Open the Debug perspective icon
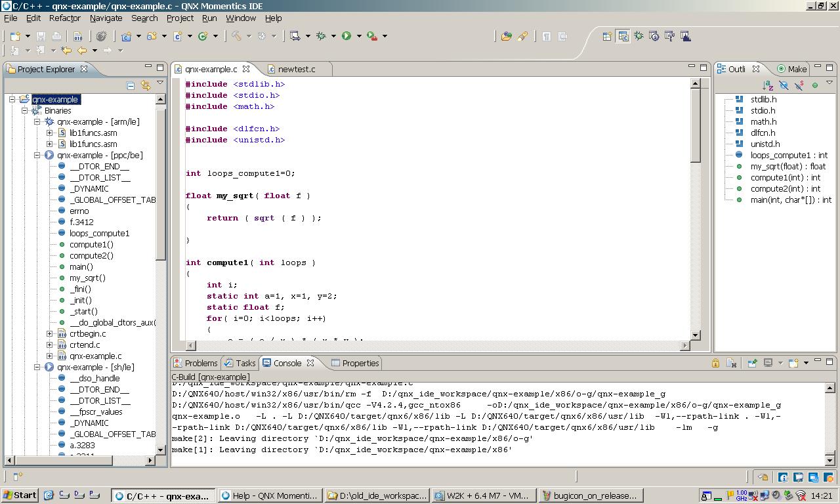This screenshot has height=504, width=840. coord(639,36)
